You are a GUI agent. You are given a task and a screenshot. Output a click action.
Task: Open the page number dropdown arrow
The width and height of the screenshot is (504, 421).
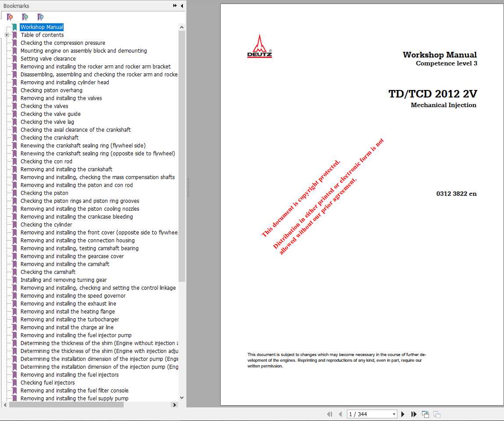394,414
